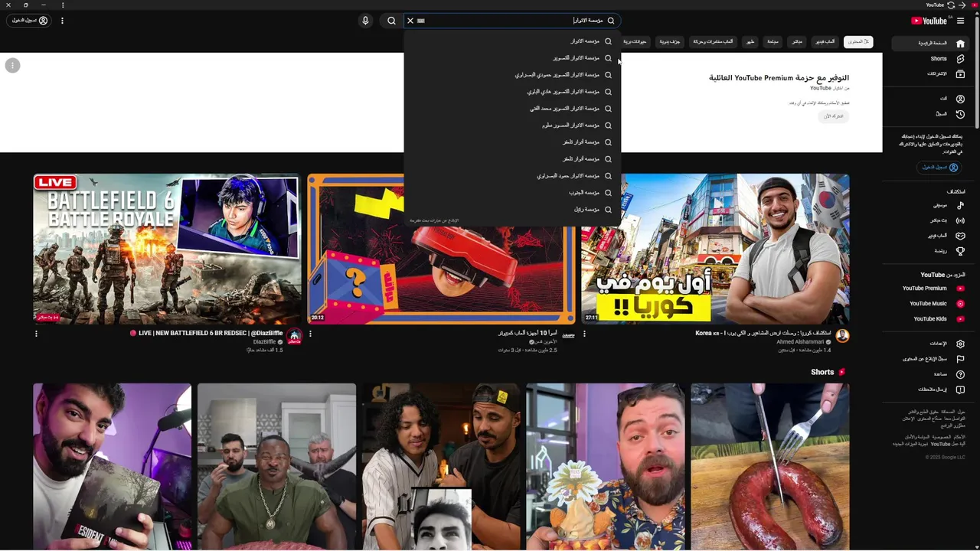Select the ألعاب فيديو filter chip
Screen dimensions: 980x551
click(825, 41)
